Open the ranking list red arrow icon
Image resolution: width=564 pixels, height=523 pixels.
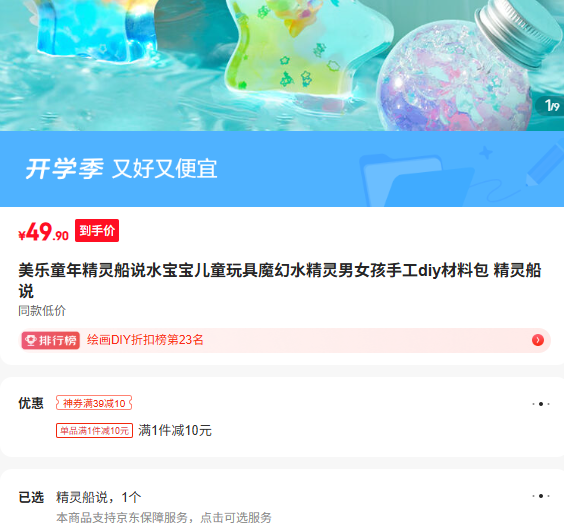537,340
